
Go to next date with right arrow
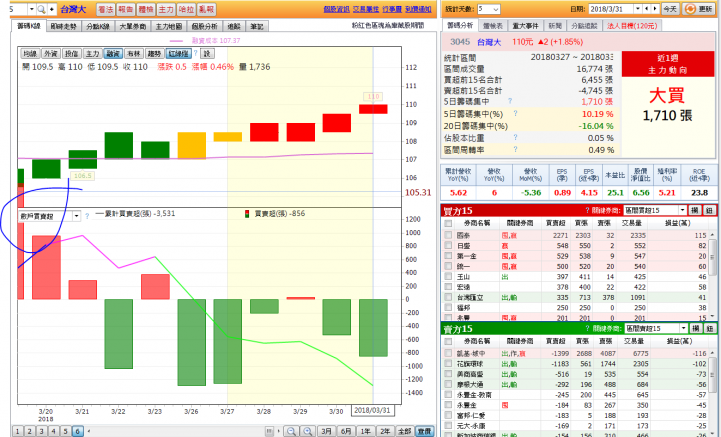click(655, 9)
